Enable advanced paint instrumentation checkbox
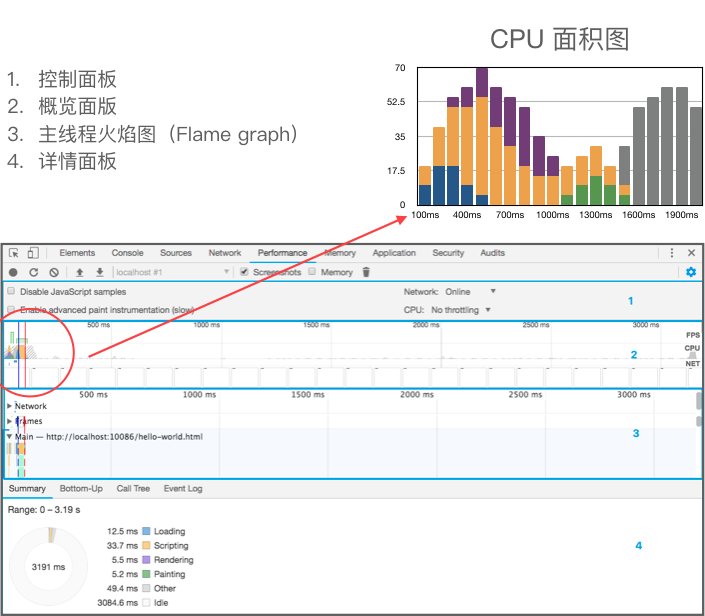The width and height of the screenshot is (705, 616). pos(11,309)
